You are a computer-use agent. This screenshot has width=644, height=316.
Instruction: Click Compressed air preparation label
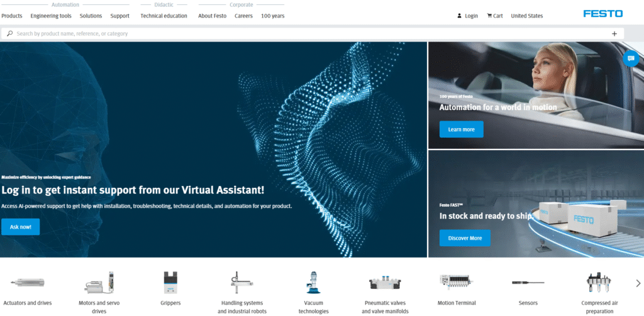tap(599, 307)
